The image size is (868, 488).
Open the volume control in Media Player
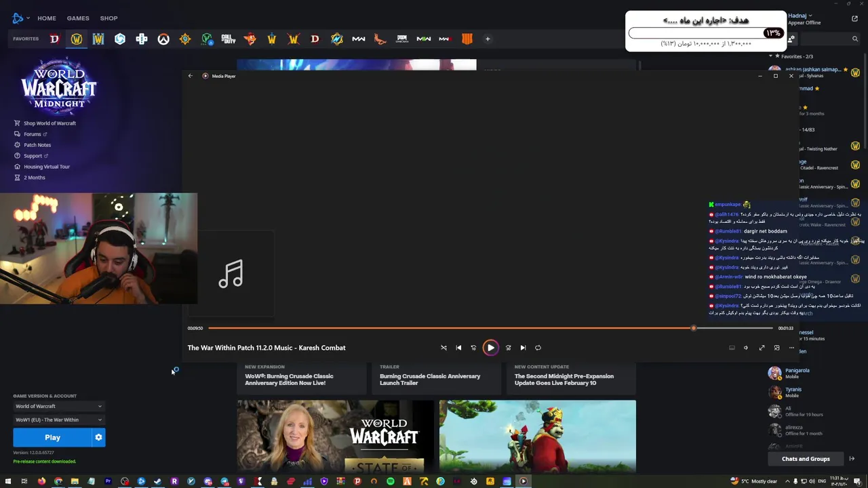(x=746, y=348)
